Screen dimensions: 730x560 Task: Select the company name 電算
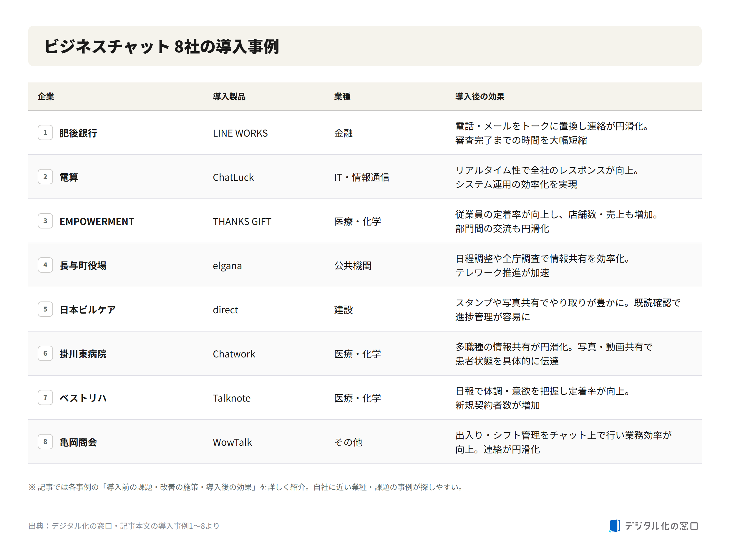pyautogui.click(x=69, y=177)
